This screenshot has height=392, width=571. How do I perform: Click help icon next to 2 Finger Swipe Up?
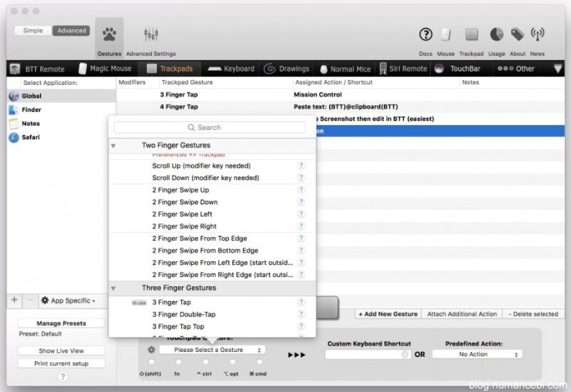300,190
